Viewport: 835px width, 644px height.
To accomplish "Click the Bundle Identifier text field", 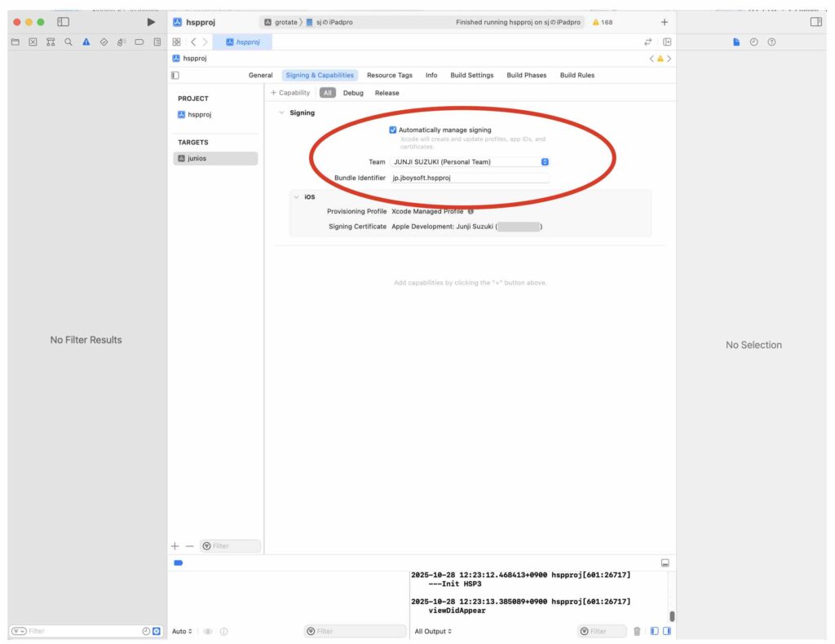I will pos(469,178).
